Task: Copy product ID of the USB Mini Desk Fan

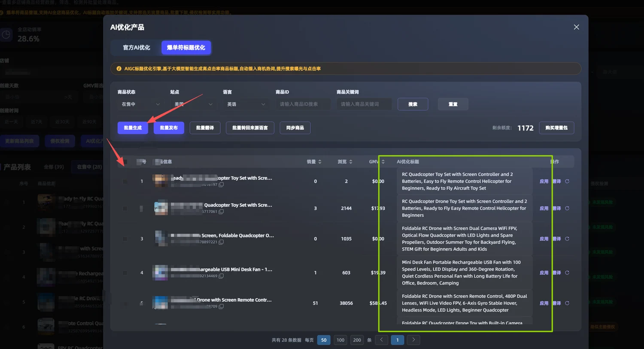Action: tap(221, 276)
